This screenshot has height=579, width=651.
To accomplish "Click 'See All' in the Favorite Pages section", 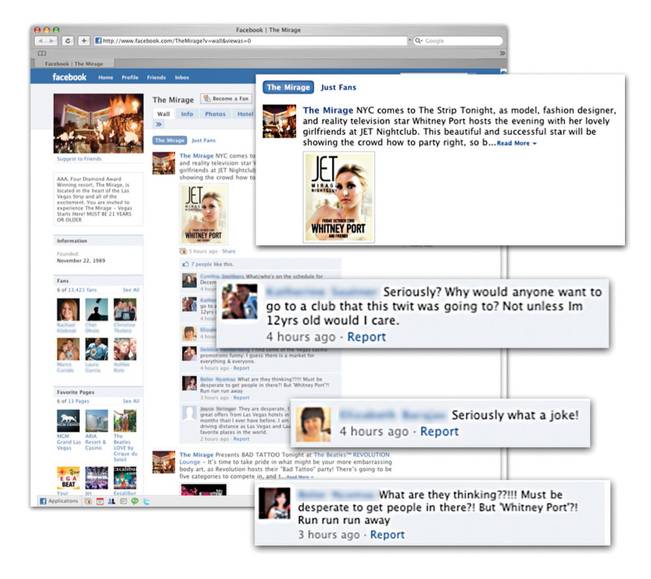I will [x=131, y=401].
